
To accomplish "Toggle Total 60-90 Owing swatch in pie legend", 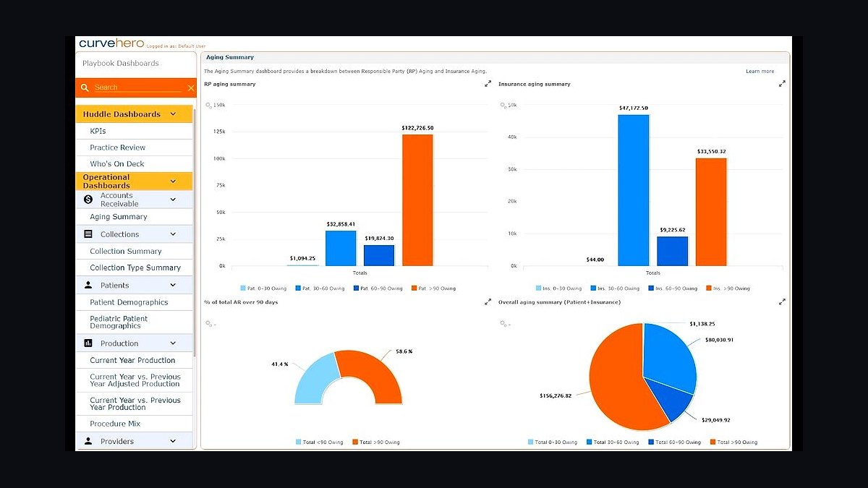I will 652,442.
